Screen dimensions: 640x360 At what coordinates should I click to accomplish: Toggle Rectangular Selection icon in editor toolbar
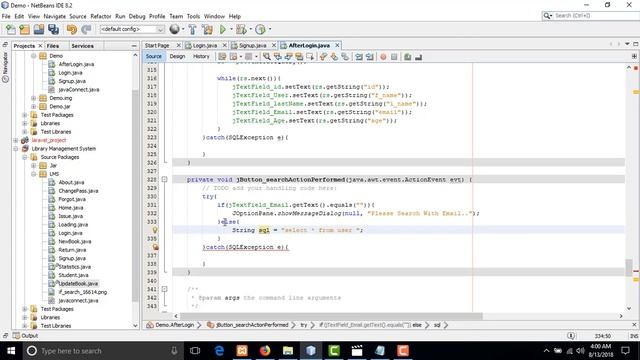point(310,57)
